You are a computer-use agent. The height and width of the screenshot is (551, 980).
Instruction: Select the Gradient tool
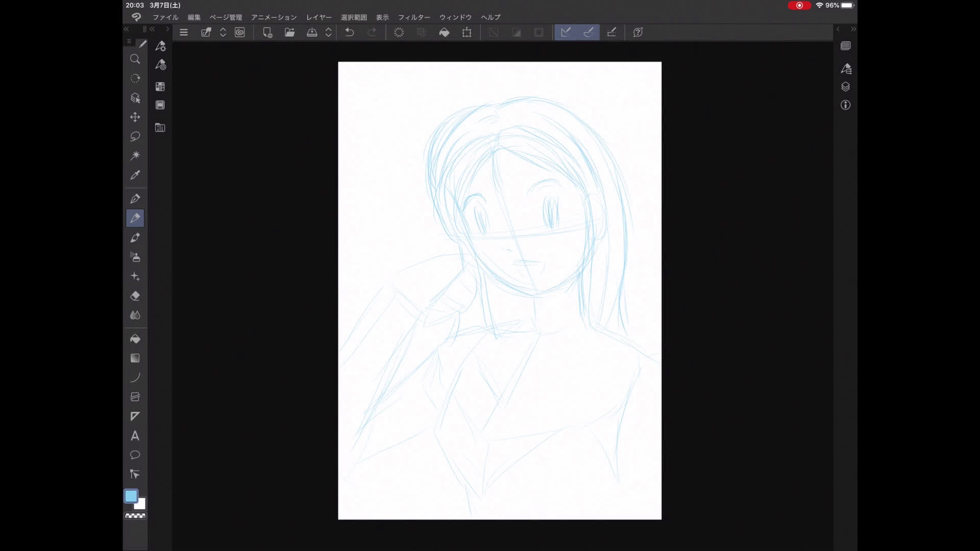pos(135,358)
